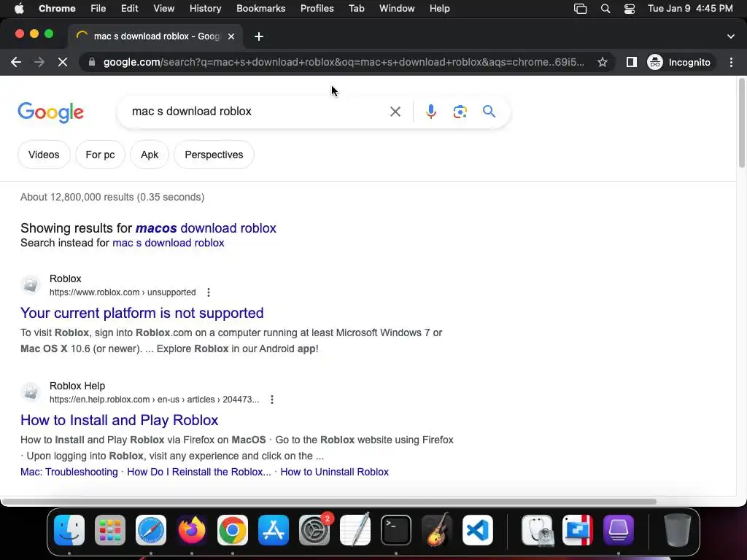The height and width of the screenshot is (560, 747).
Task: Open Launchpad from the Dock
Action: pyautogui.click(x=110, y=530)
